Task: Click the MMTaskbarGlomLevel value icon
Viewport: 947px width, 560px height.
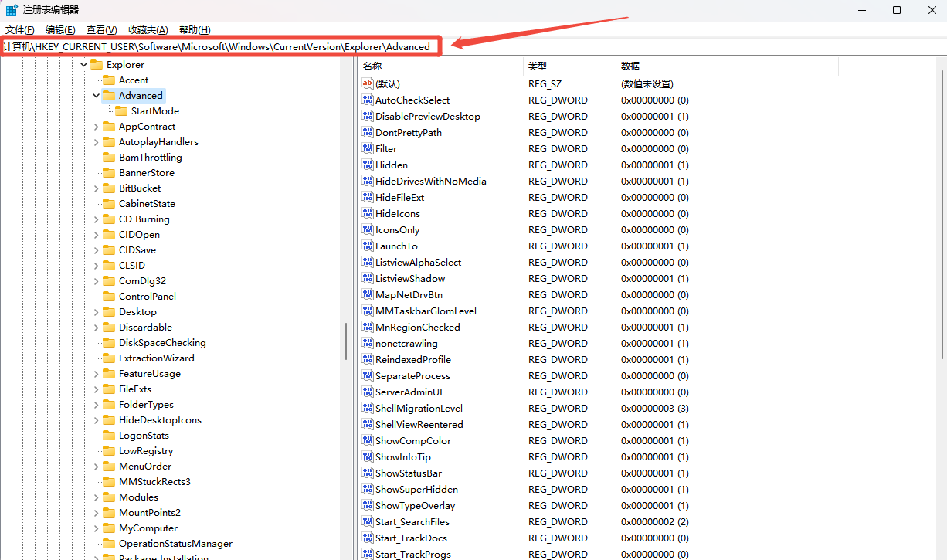Action: point(368,311)
